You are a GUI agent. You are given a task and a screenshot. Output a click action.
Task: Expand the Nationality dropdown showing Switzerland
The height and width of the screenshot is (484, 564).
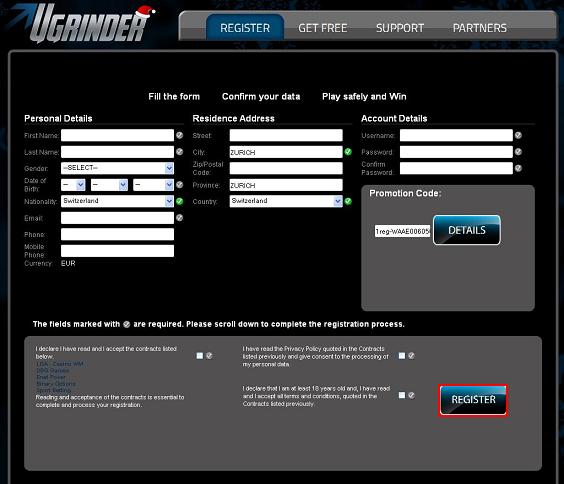click(117, 201)
